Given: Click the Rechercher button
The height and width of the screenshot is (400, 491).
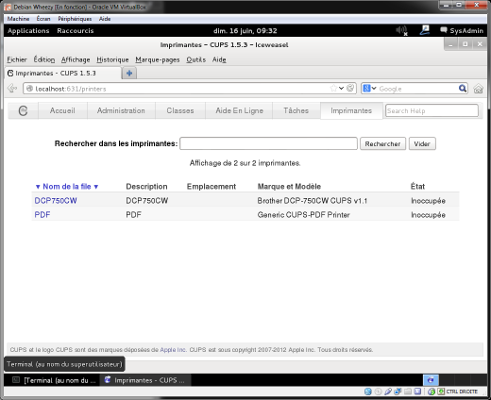Looking at the screenshot, I should point(383,144).
